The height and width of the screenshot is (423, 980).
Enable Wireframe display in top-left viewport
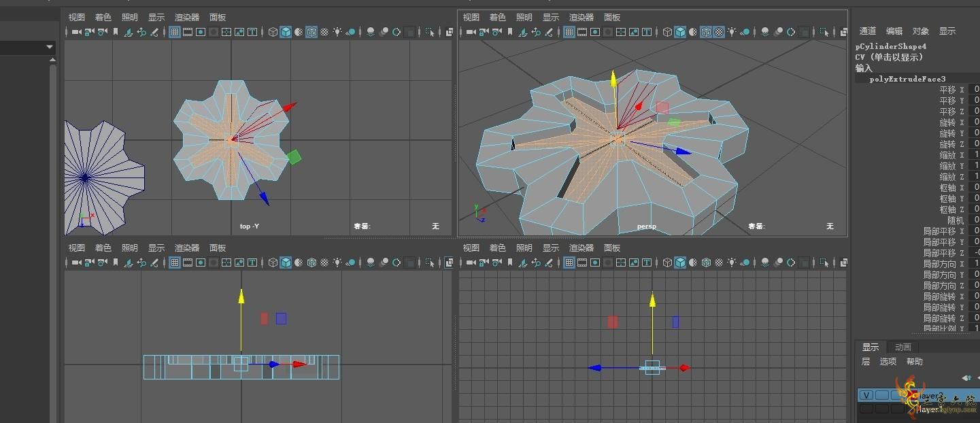(273, 32)
